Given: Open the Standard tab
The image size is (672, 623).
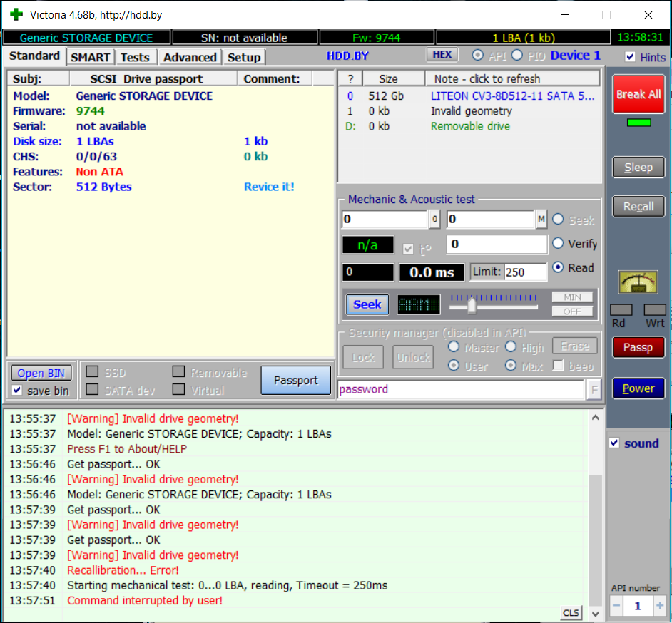Looking at the screenshot, I should [35, 56].
